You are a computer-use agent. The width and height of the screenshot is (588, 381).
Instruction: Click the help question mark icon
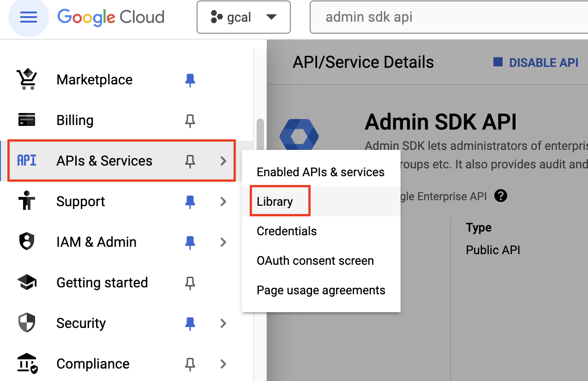(x=500, y=196)
